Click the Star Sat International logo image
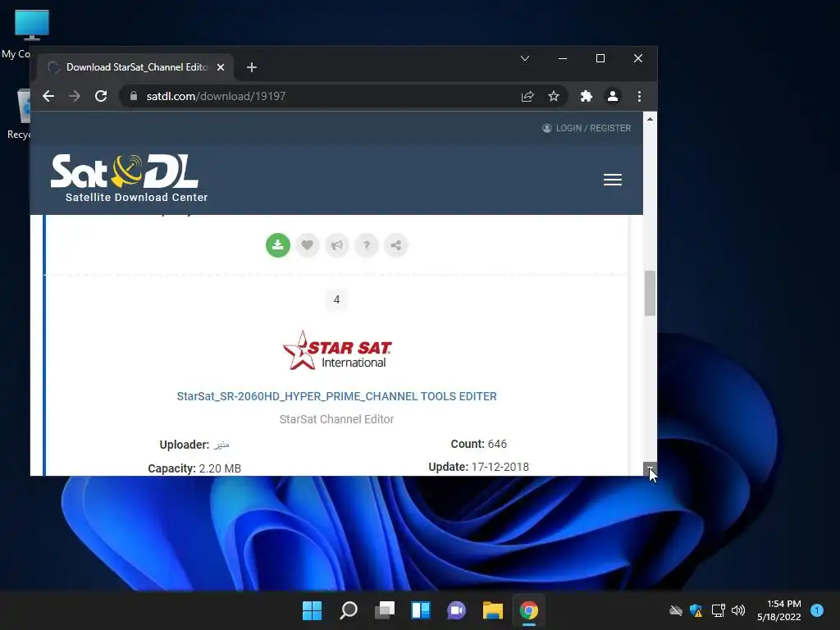This screenshot has width=840, height=630. point(337,350)
